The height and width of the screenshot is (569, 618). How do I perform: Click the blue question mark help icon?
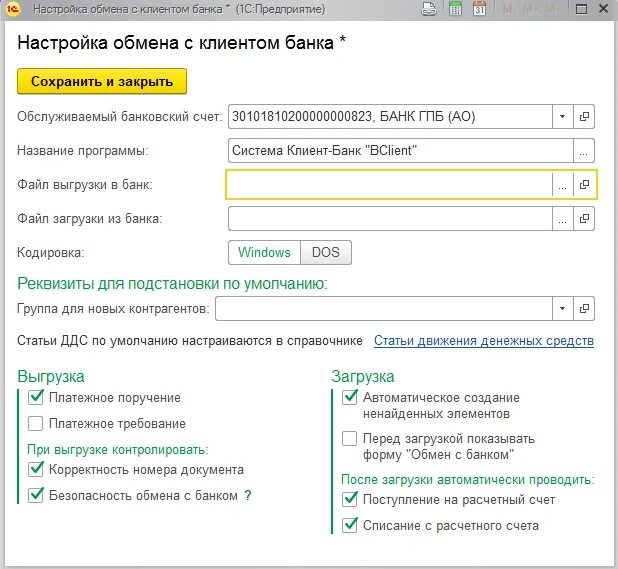[x=248, y=495]
